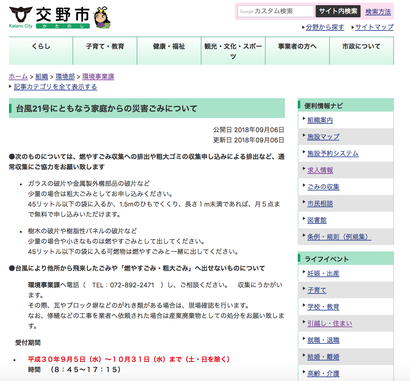Screen dimensions: 410x381
Task: Click the 樹木の破片や樹脂性パネル bullet line
Action: click(x=82, y=231)
